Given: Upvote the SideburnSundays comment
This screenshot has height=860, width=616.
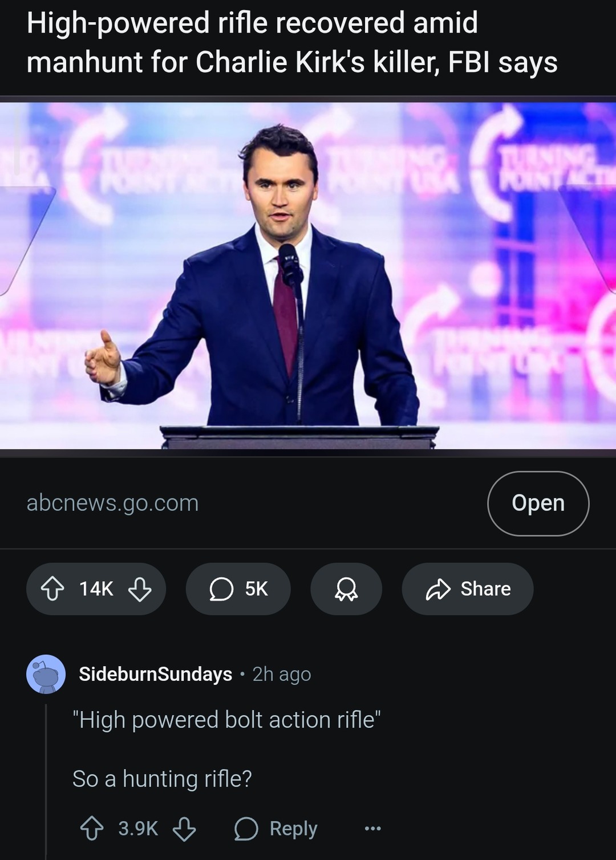Looking at the screenshot, I should 92,829.
